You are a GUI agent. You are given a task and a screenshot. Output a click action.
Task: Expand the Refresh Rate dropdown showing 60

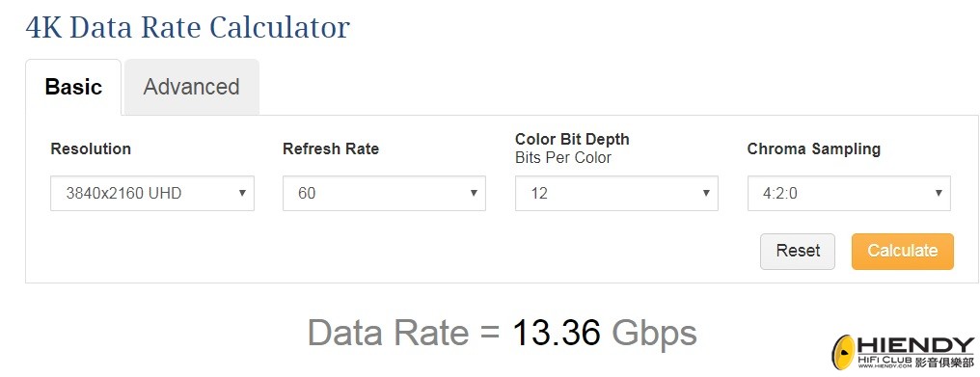pyautogui.click(x=384, y=193)
